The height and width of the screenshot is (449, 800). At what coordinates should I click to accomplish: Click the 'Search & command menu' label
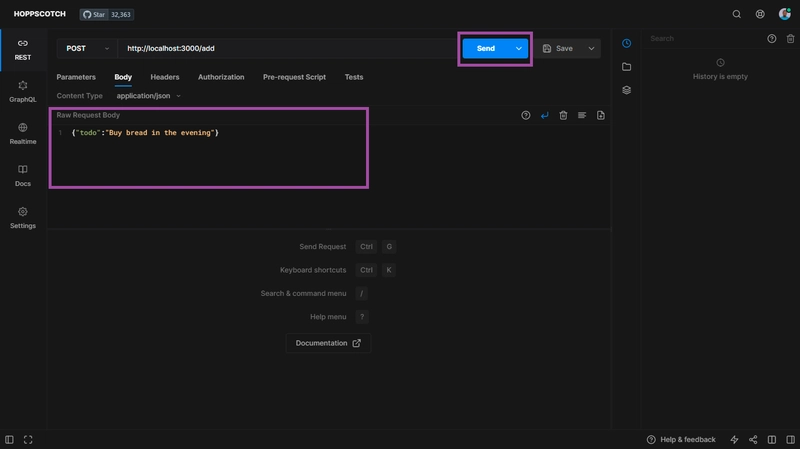tap(303, 294)
